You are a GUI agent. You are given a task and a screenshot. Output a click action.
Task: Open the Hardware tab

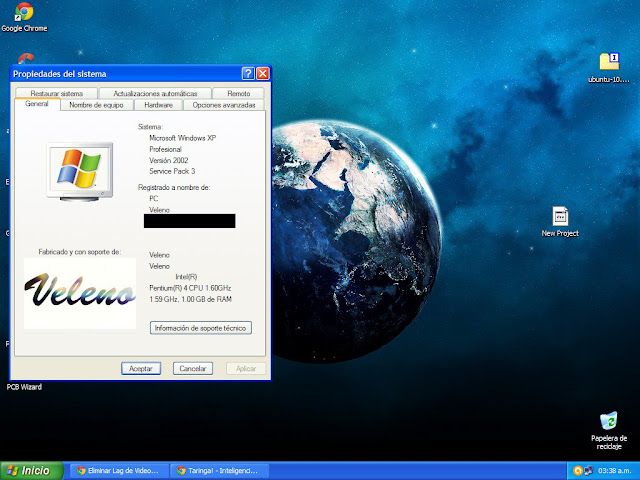click(x=158, y=105)
